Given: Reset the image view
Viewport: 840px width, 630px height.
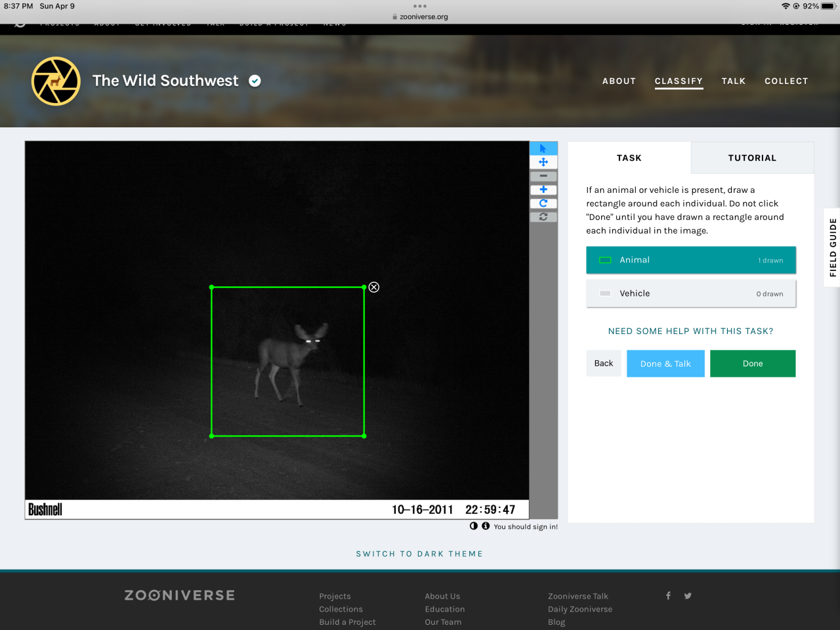Looking at the screenshot, I should click(x=543, y=217).
